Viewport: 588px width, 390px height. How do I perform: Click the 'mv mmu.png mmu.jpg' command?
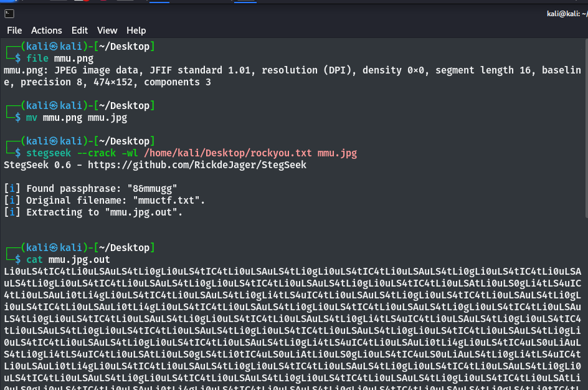click(x=77, y=118)
